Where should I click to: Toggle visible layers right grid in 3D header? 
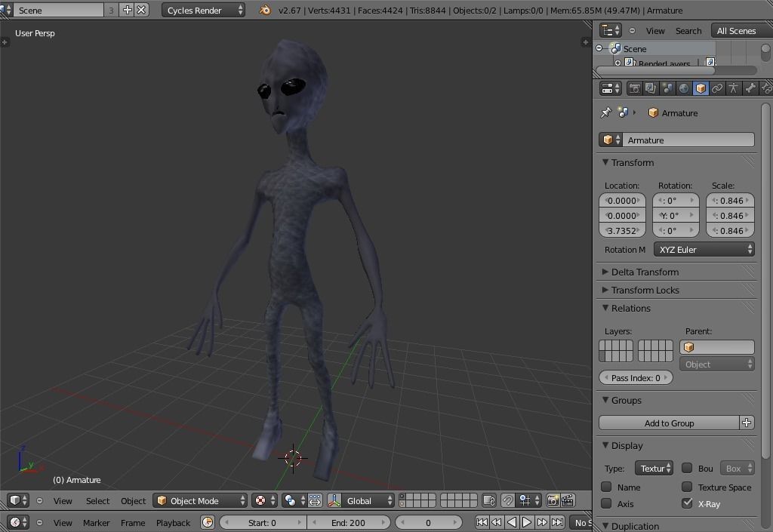[458, 500]
